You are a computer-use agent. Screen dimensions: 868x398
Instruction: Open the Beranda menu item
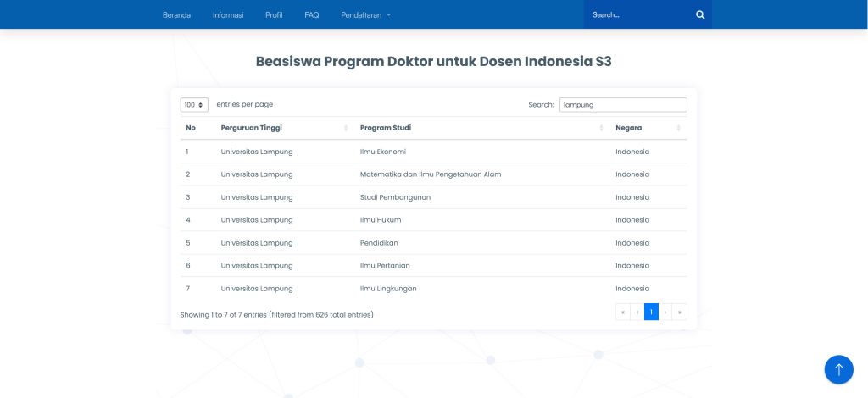coord(176,14)
